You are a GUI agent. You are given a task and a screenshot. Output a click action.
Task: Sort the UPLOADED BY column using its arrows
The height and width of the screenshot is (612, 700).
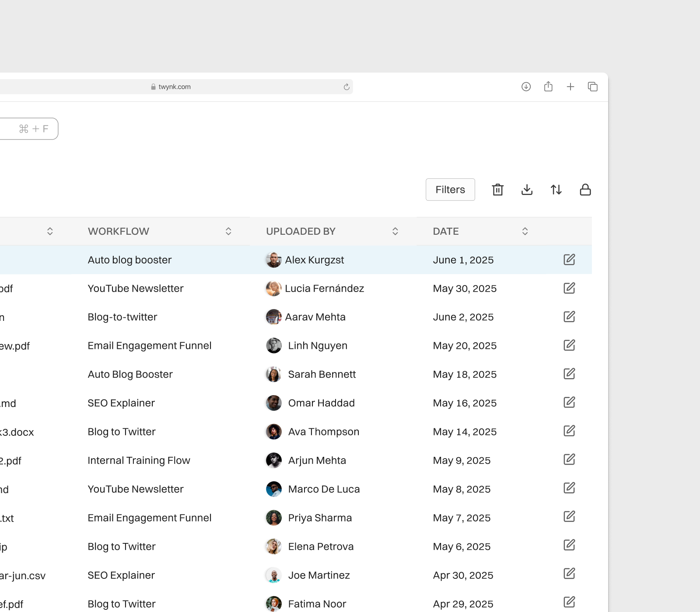click(x=395, y=231)
